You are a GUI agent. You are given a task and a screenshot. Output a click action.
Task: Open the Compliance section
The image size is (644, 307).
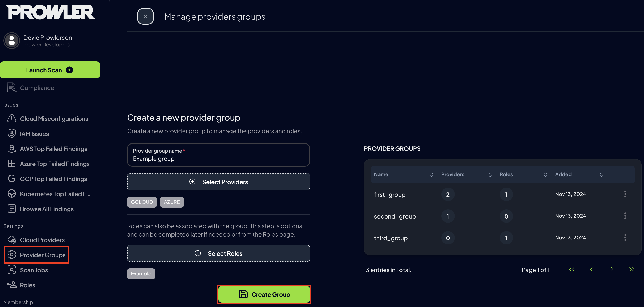click(x=37, y=88)
